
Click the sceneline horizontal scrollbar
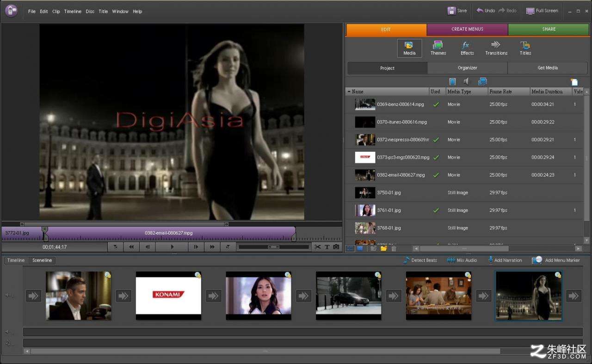click(265, 351)
